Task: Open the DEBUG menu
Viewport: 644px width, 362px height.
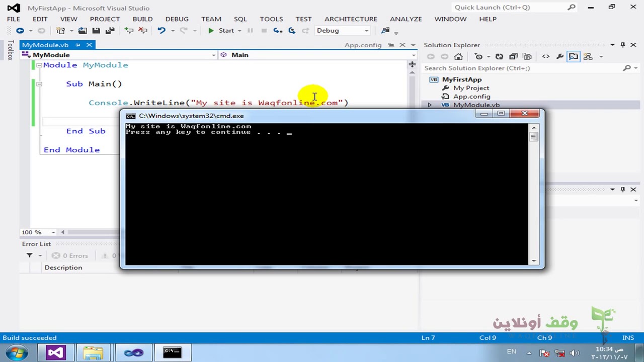Action: tap(177, 19)
